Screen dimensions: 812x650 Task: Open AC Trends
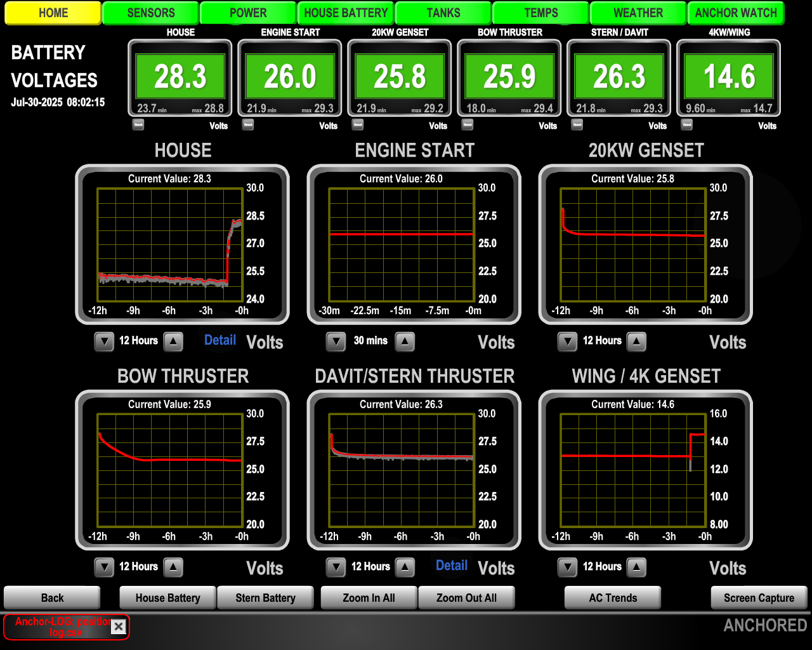[613, 598]
